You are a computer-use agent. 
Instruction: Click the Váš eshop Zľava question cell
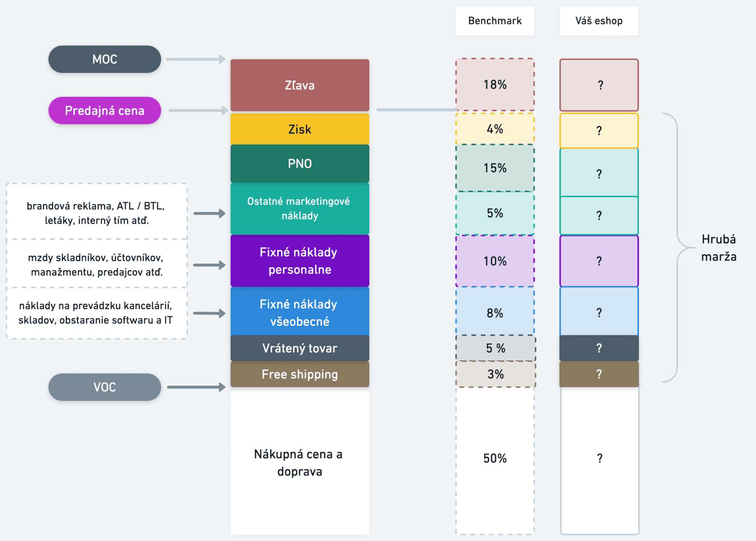tap(599, 85)
